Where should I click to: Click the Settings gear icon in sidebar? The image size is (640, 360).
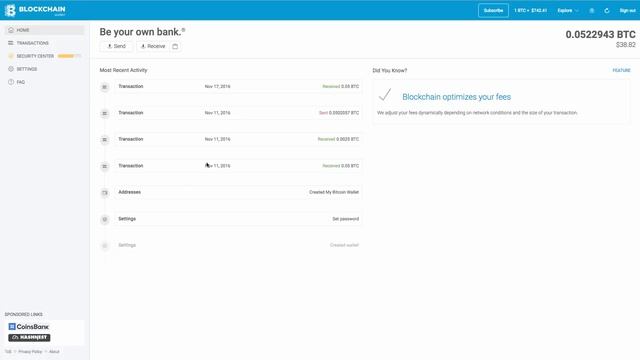11,69
